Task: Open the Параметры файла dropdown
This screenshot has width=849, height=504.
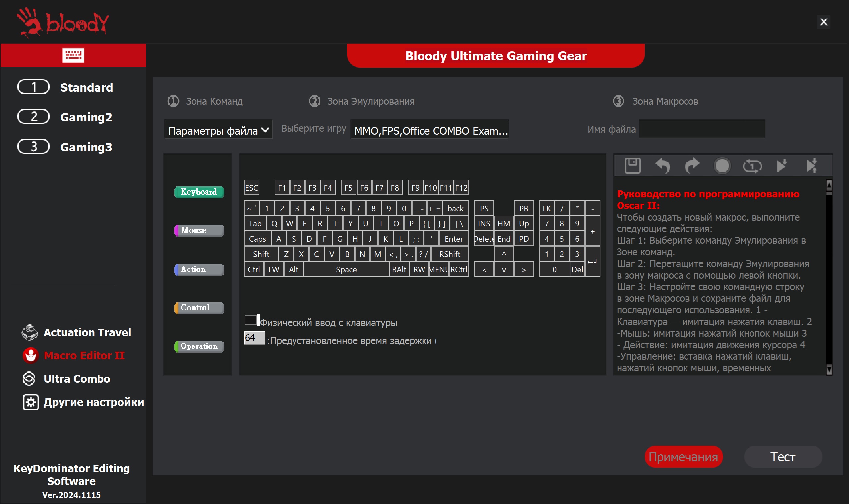Action: coord(218,130)
